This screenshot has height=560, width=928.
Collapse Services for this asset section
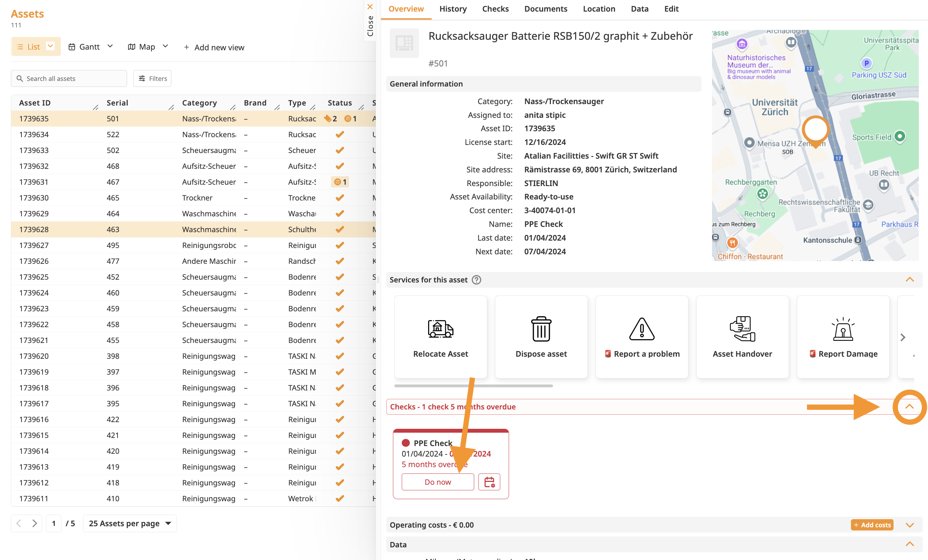909,279
